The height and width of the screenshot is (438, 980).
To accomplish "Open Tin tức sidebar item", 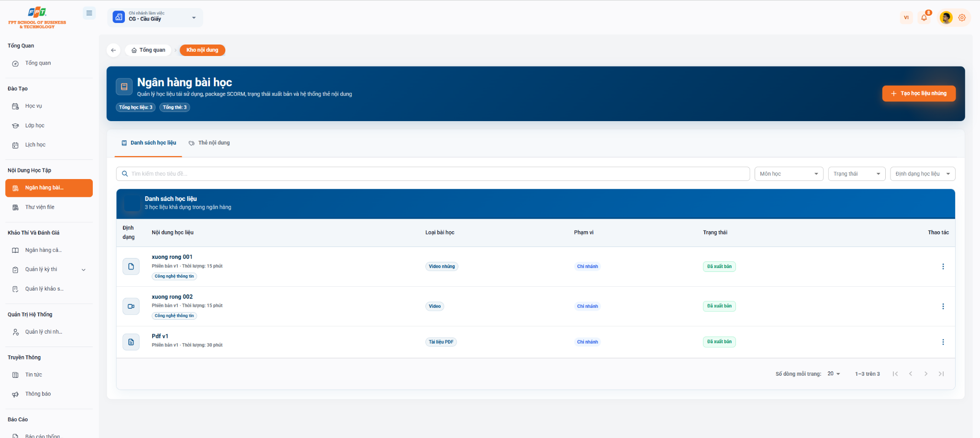I will click(x=49, y=375).
